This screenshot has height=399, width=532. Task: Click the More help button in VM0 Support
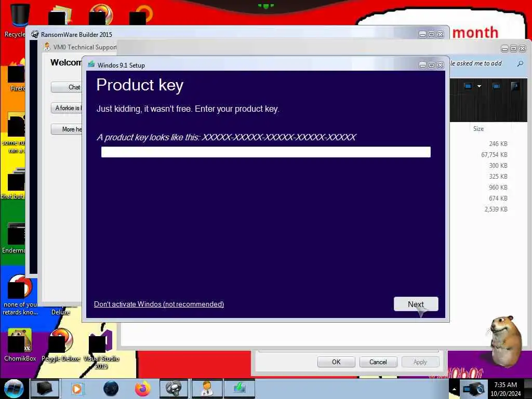click(x=66, y=129)
